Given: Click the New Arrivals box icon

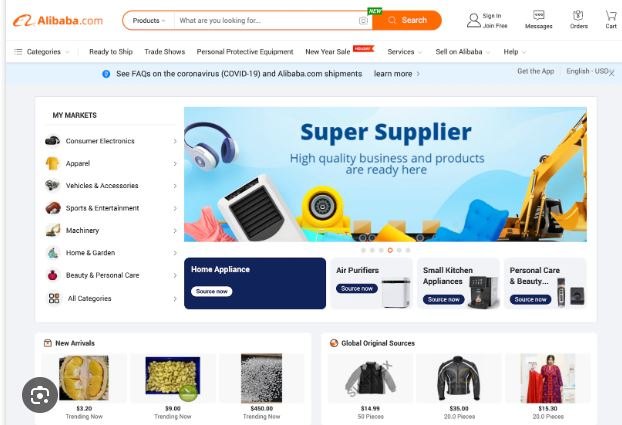Looking at the screenshot, I should click(48, 343).
